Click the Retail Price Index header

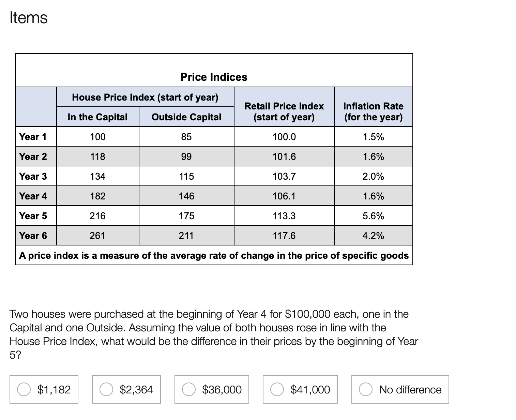click(284, 111)
